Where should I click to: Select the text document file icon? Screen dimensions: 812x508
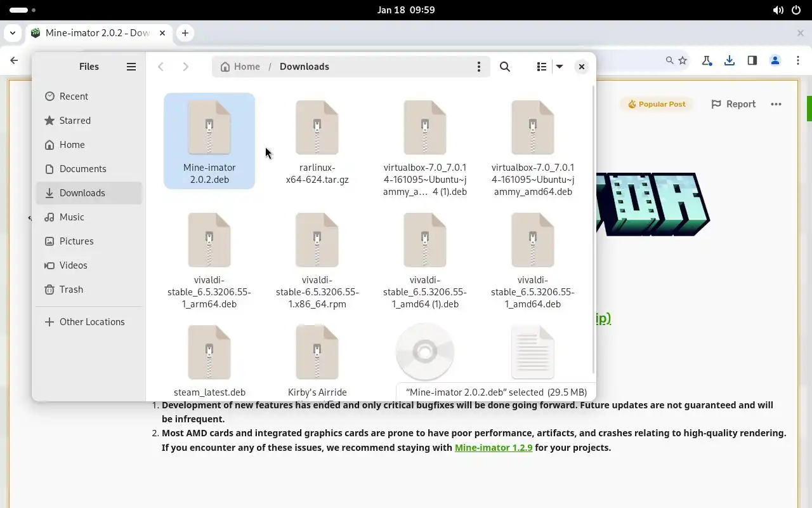coord(533,352)
